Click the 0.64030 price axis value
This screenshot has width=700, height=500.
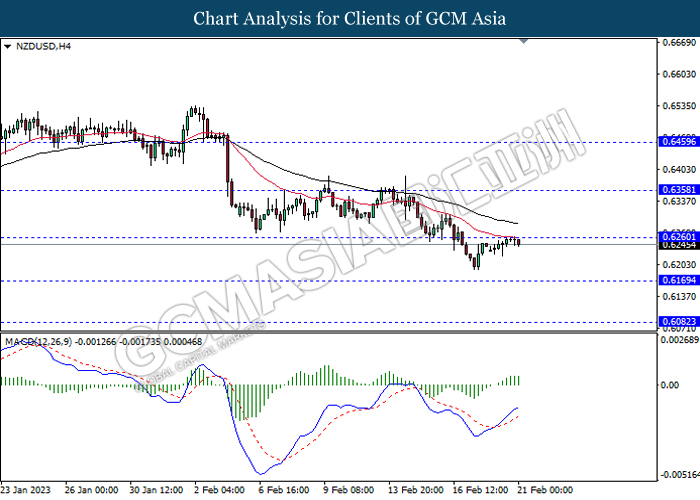point(679,170)
